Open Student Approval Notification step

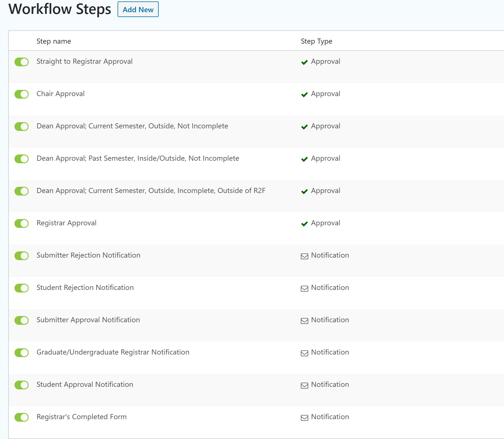85,385
